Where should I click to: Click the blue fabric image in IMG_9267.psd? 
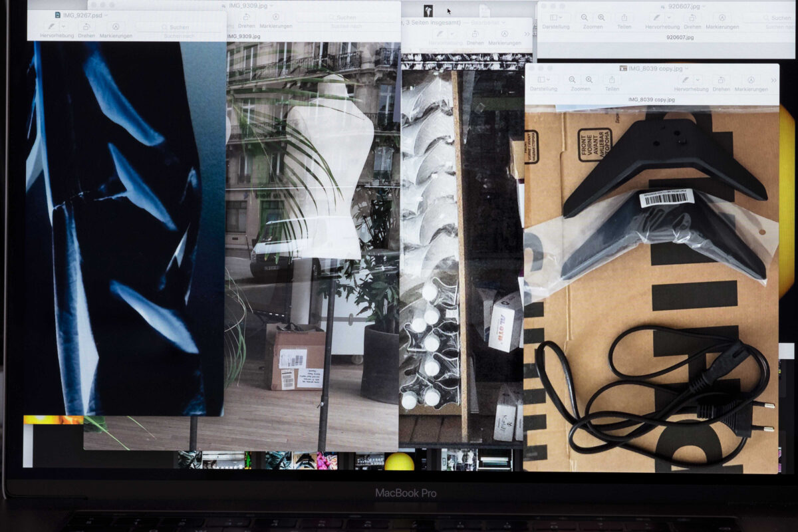[x=125, y=228]
